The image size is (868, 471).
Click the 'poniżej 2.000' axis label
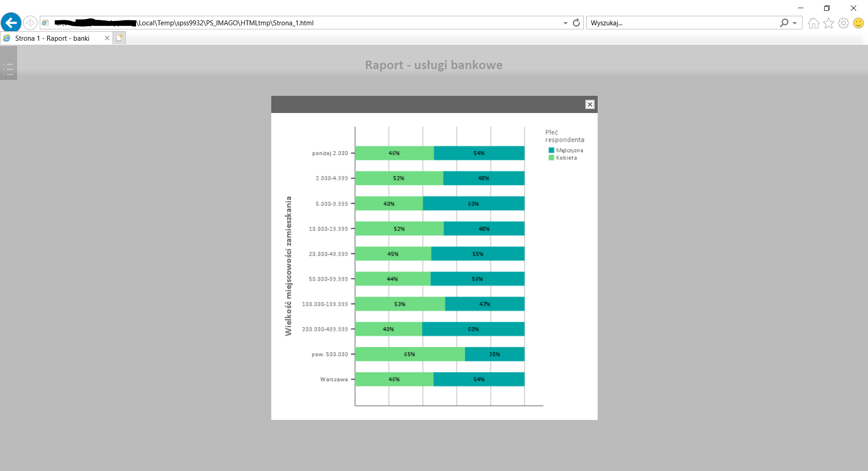pos(330,153)
